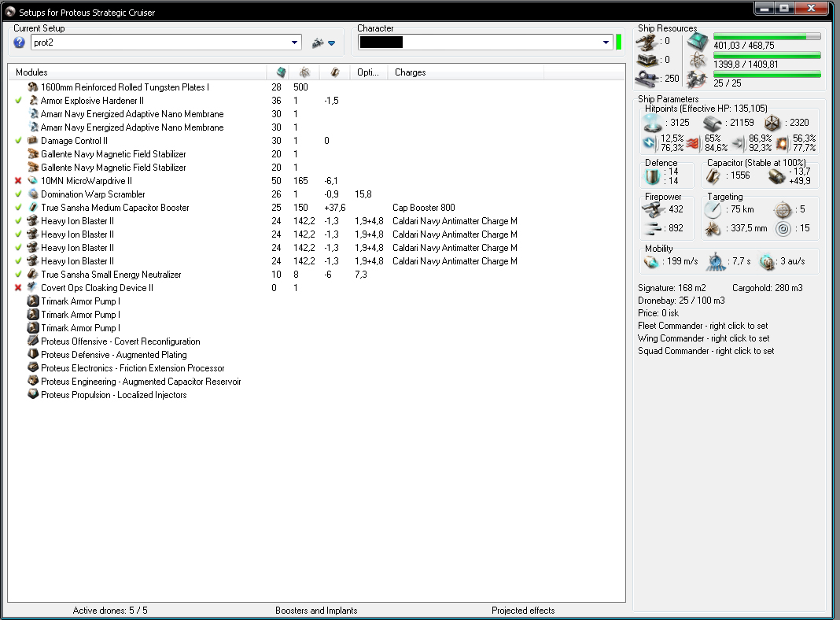Click the CPU usage bar 401,03 / 468,75
This screenshot has width=840, height=620.
coord(767,36)
